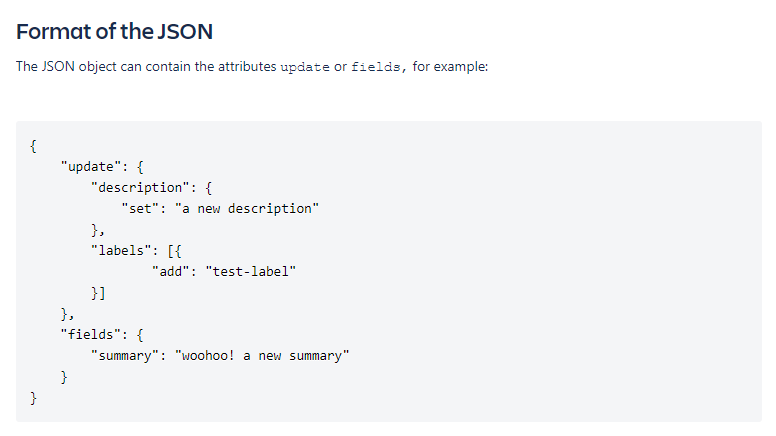The height and width of the screenshot is (436, 776).
Task: Click the inline code word "update"
Action: point(305,67)
